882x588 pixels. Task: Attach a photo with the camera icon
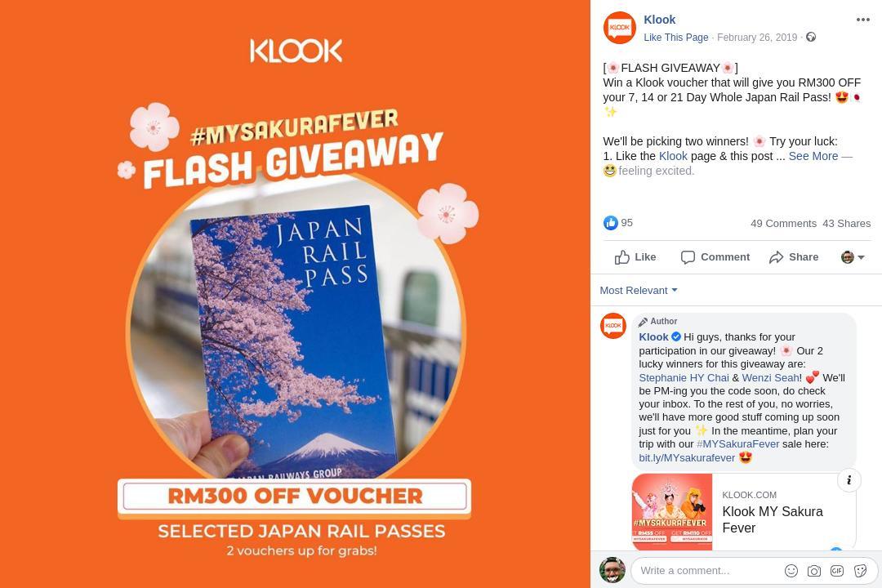pyautogui.click(x=814, y=571)
